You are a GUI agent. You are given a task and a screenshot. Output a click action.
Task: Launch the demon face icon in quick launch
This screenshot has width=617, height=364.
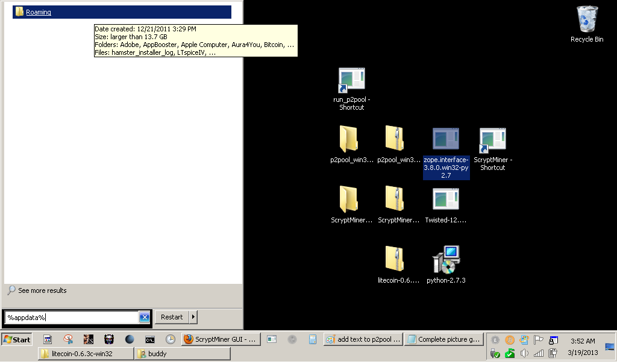[x=109, y=339]
